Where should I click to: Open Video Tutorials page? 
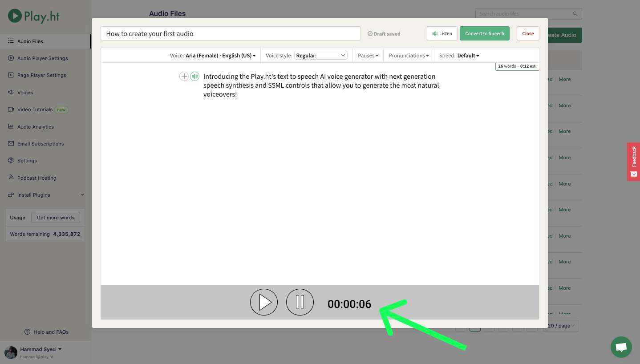35,109
